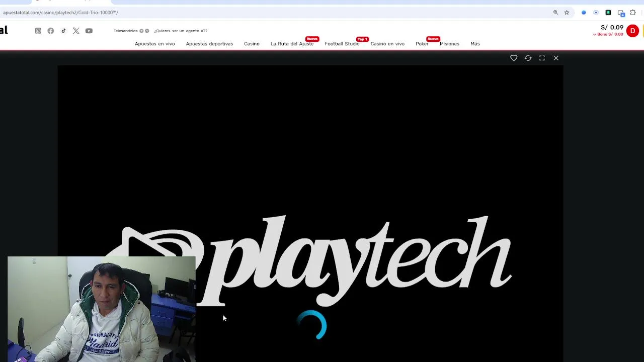Screen dimensions: 644x362
Task: Click the blue circle extension icon
Action: [584, 13]
